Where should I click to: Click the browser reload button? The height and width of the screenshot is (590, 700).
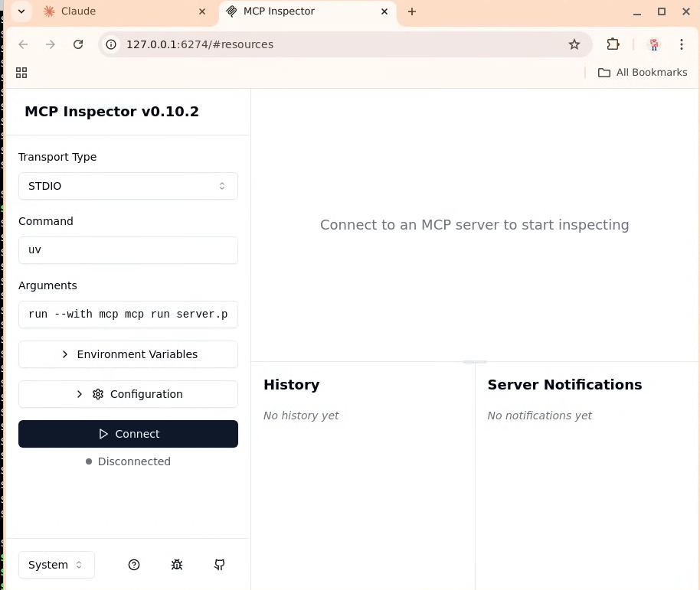point(78,44)
